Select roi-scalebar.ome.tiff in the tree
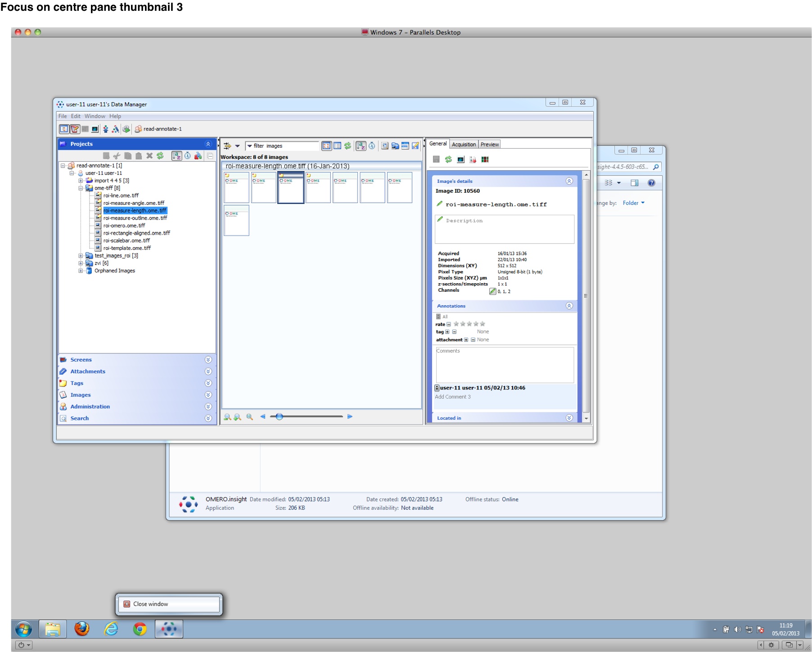This screenshot has width=812, height=652. click(126, 240)
